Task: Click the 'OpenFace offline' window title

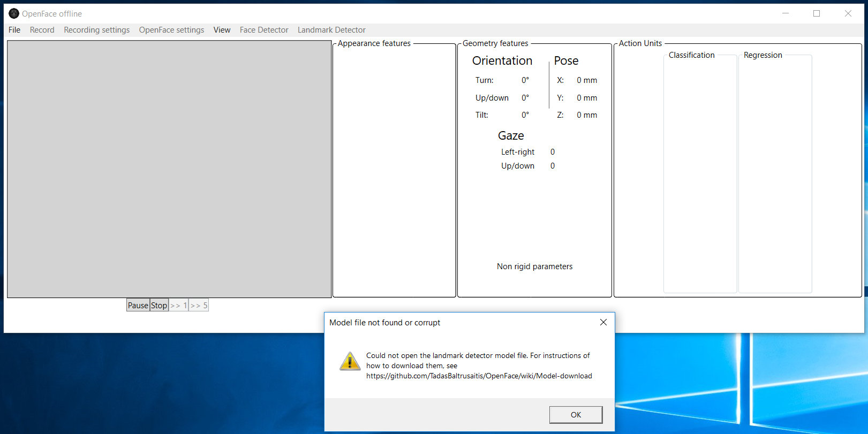Action: [52, 14]
